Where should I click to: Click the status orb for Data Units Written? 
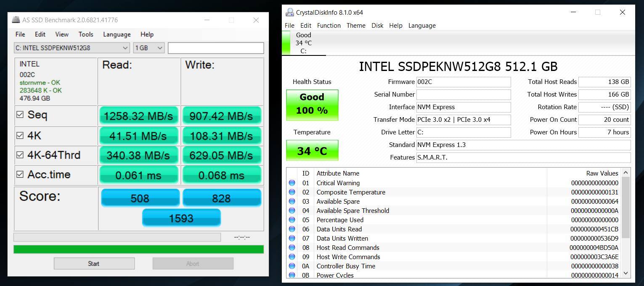coord(292,238)
